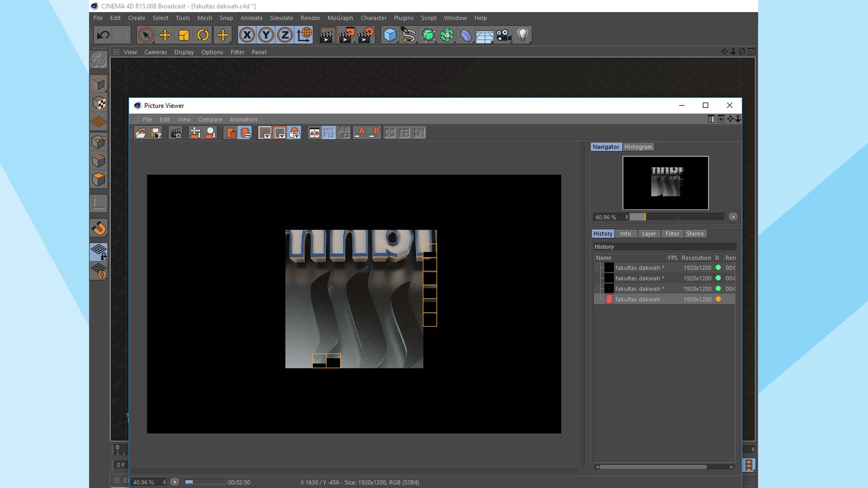Click the Set as B icon
Image resolution: width=868 pixels, height=488 pixels.
click(x=374, y=133)
